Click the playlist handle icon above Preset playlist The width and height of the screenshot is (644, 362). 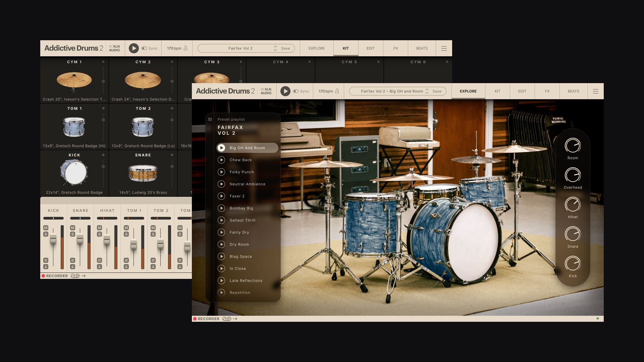(x=210, y=119)
